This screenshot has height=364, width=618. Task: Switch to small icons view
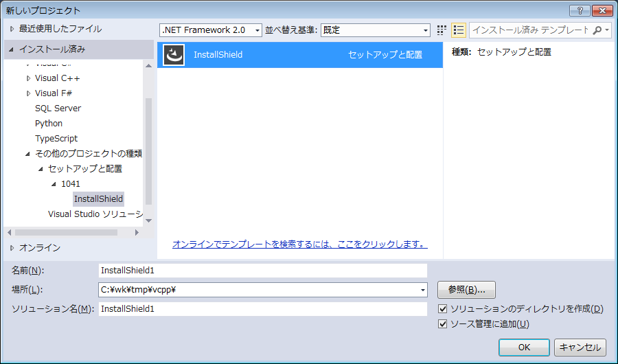[442, 30]
